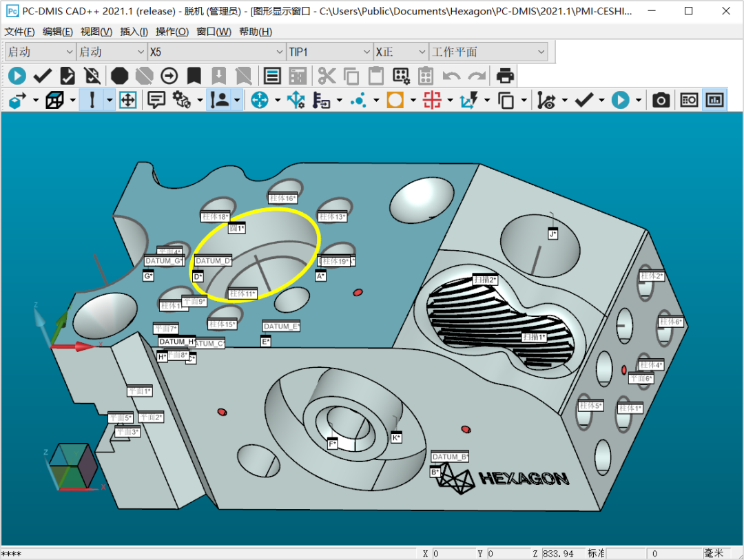Click the document checkmark icon

(x=68, y=76)
